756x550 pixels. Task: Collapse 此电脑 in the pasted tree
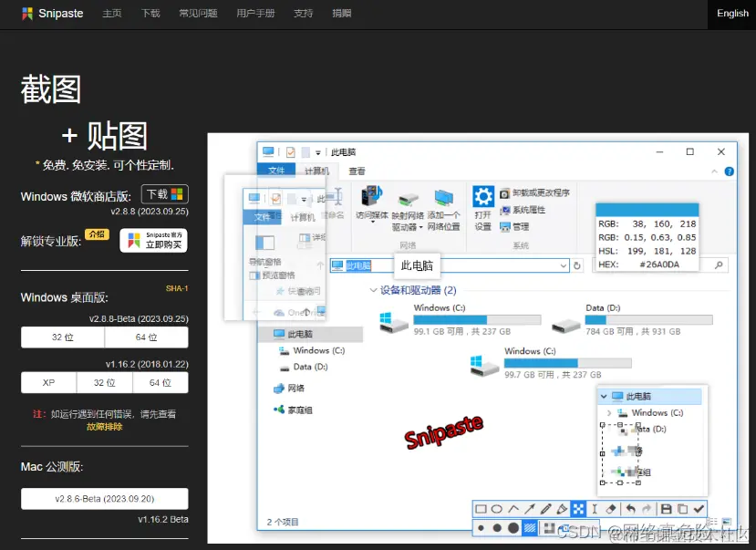(604, 396)
